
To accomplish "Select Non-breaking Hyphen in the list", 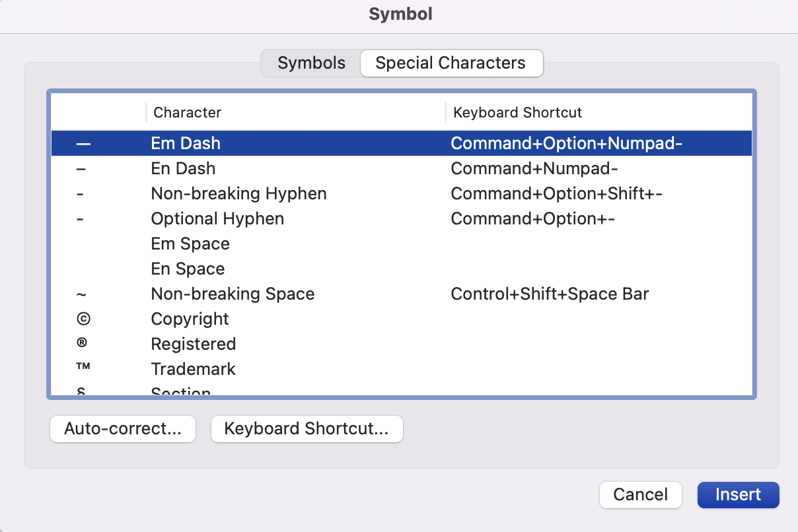I will [238, 193].
